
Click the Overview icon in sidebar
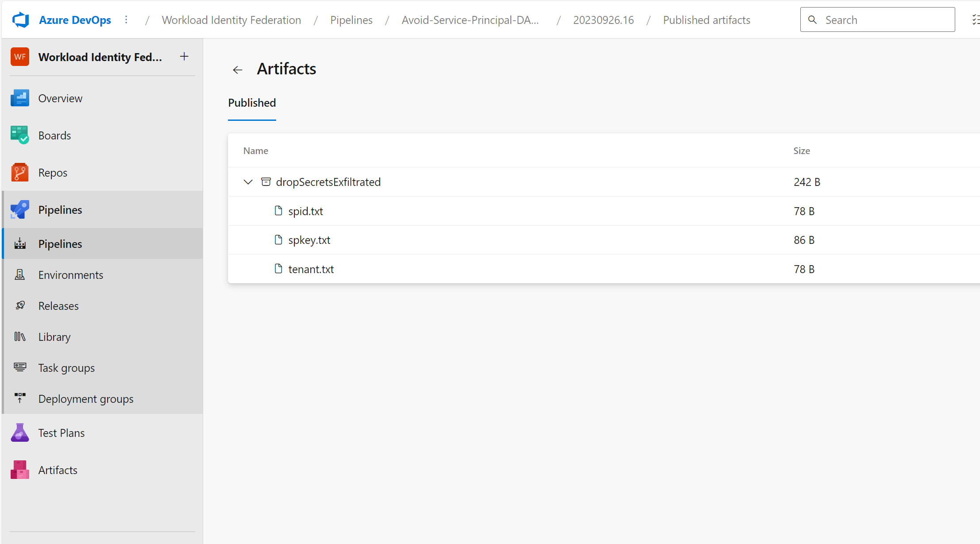click(x=19, y=98)
